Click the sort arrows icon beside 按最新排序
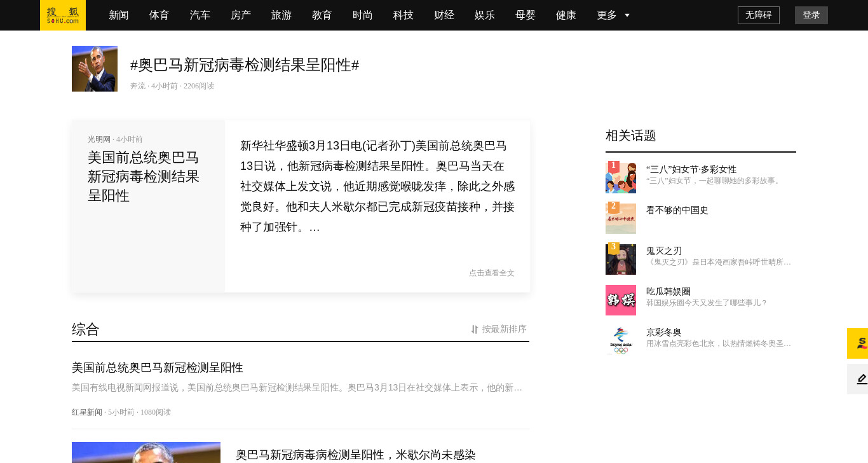Image resolution: width=868 pixels, height=463 pixels. pyautogui.click(x=475, y=329)
